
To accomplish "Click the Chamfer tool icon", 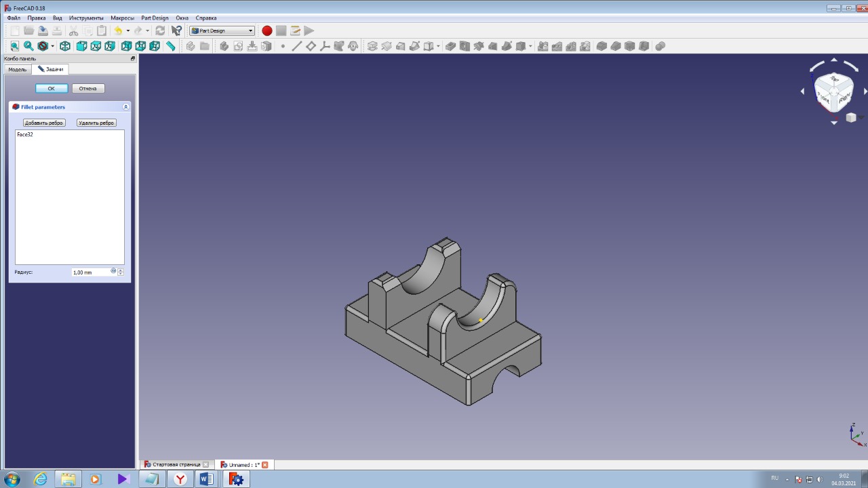I will 616,46.
